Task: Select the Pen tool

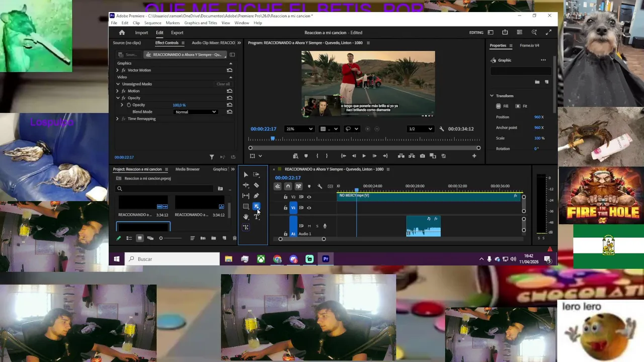Action: click(256, 196)
